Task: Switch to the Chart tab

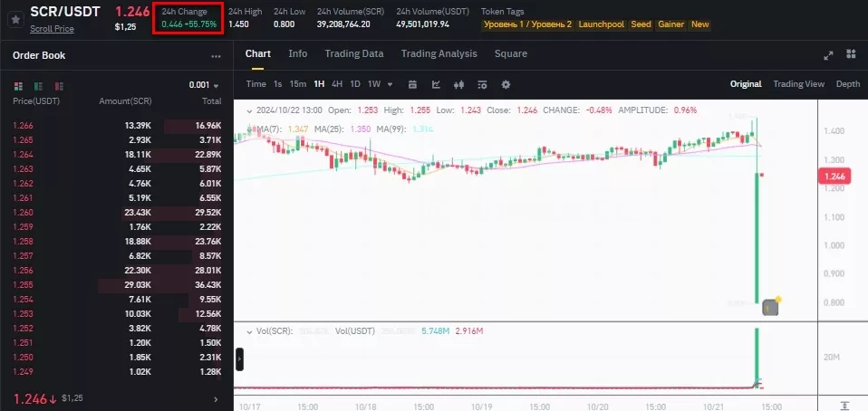Action: [x=258, y=53]
